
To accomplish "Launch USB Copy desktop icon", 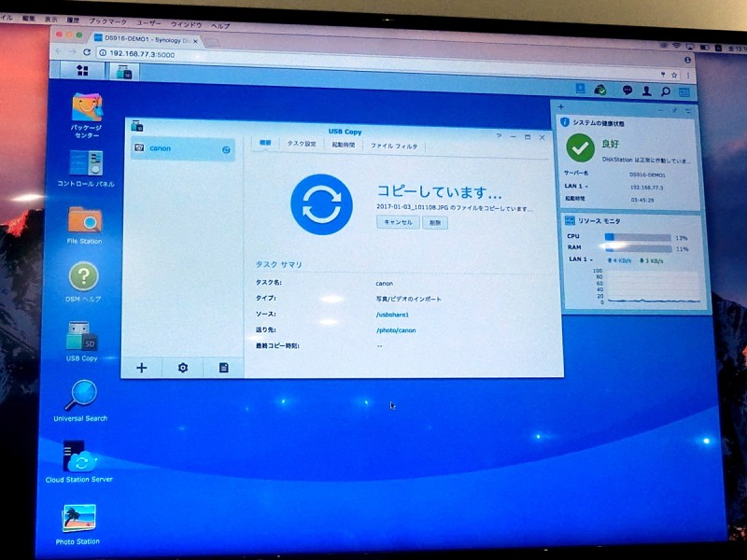I will tap(82, 342).
